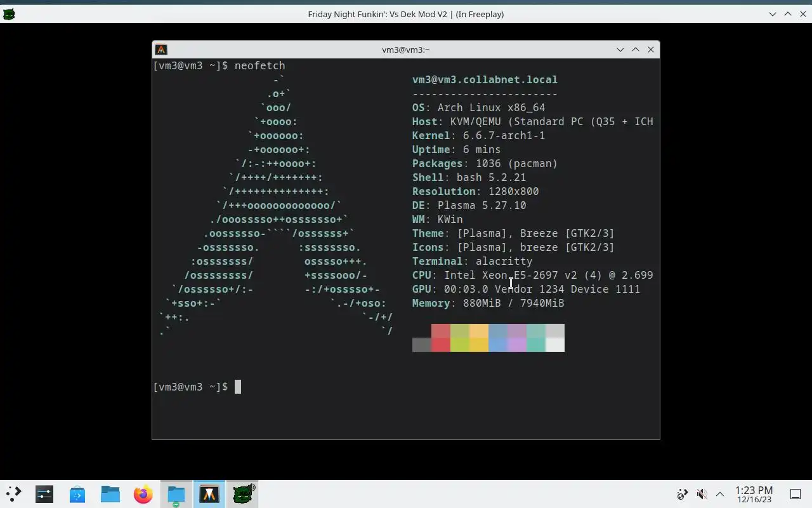Click the 'CPU: Intel Xeon E5-2697' line
This screenshot has height=508, width=812.
point(532,275)
